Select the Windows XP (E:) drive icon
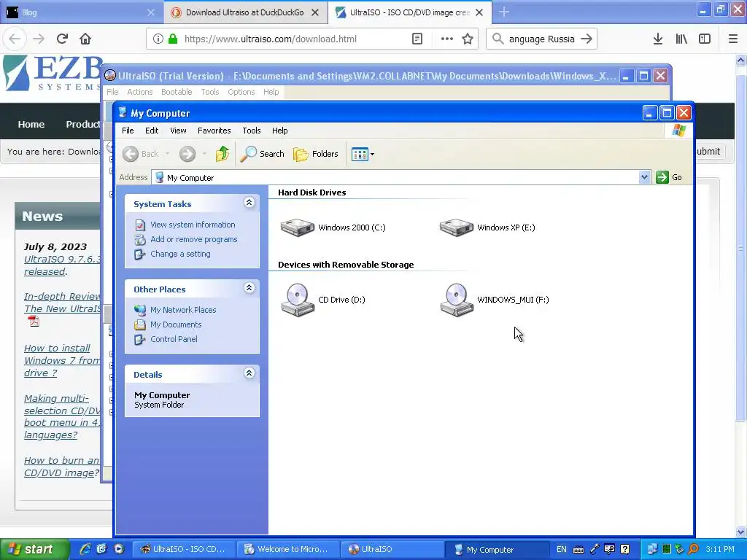 (x=457, y=227)
